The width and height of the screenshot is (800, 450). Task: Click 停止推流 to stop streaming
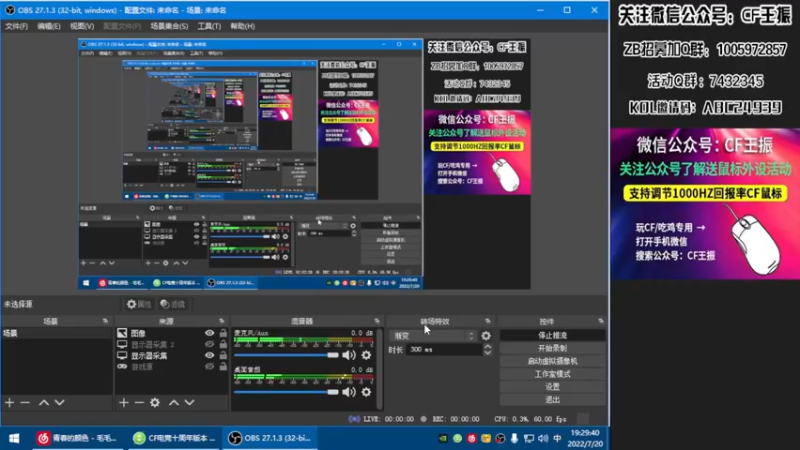tap(553, 335)
